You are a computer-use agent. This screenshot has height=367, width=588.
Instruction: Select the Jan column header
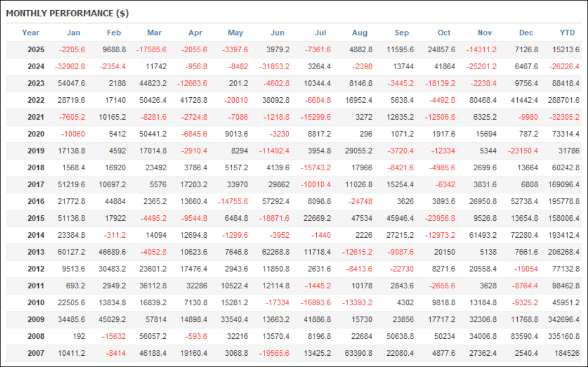pos(74,33)
